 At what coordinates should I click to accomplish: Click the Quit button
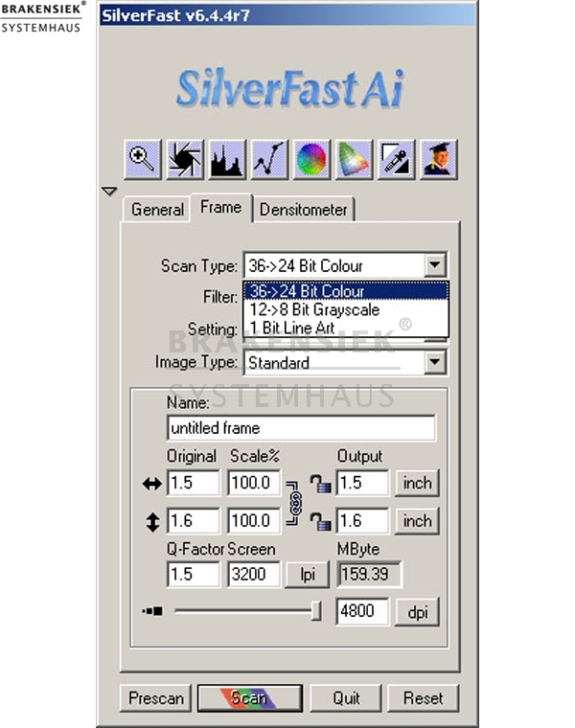[346, 697]
